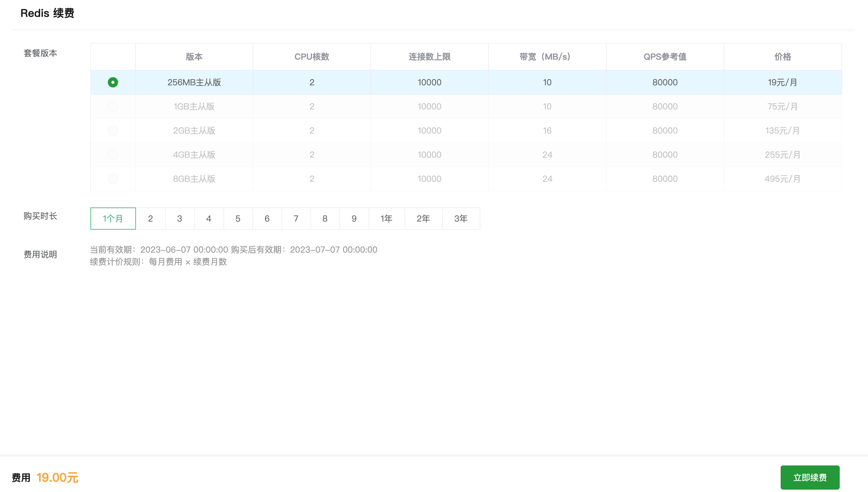
Task: Click the 带宽 (MB/s) column header
Action: (x=547, y=57)
